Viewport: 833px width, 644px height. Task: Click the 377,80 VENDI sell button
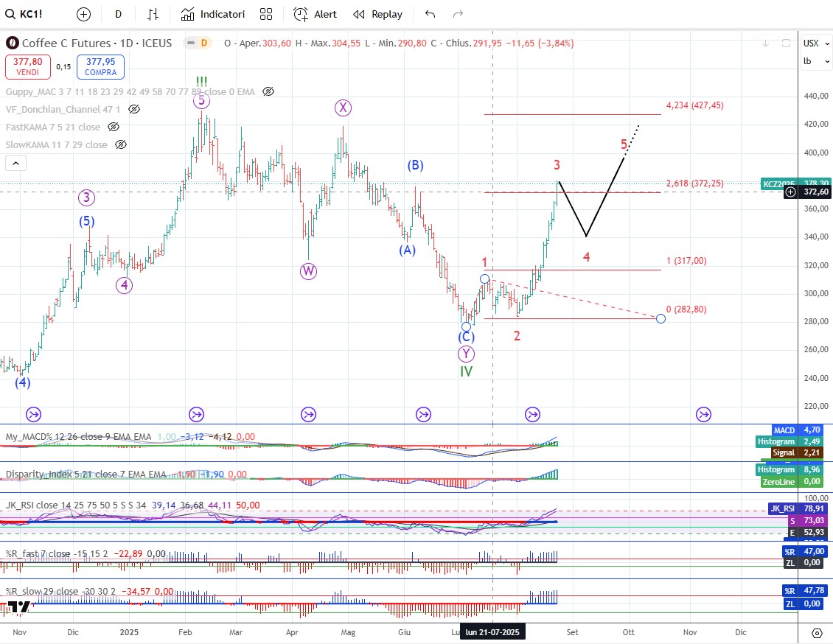pos(27,67)
